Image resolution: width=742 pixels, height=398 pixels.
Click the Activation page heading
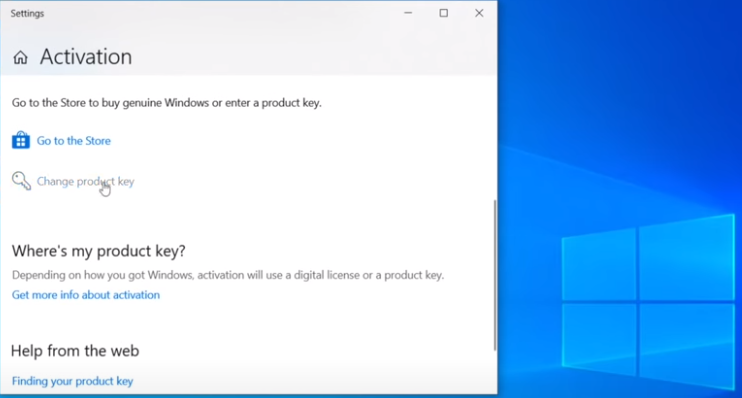click(x=86, y=57)
